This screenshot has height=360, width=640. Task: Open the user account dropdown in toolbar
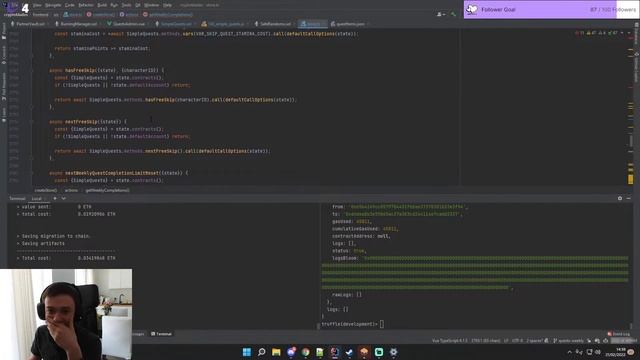pos(441,14)
